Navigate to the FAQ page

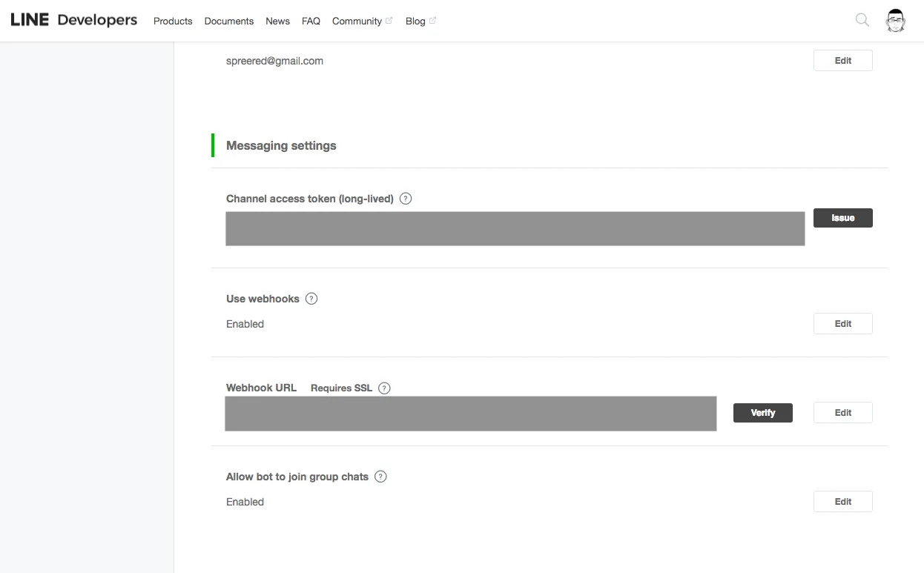click(x=311, y=21)
